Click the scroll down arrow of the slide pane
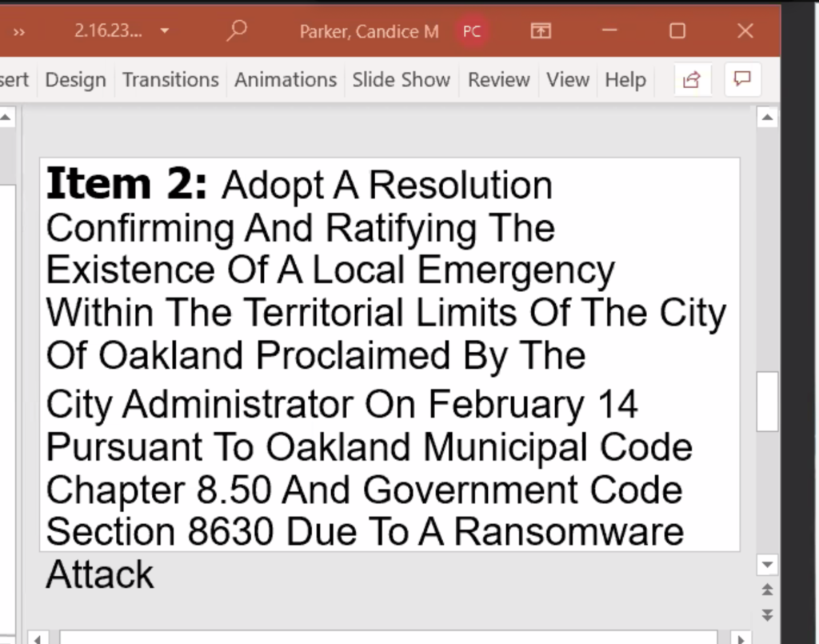Viewport: 819px width, 644px height. pos(767,564)
